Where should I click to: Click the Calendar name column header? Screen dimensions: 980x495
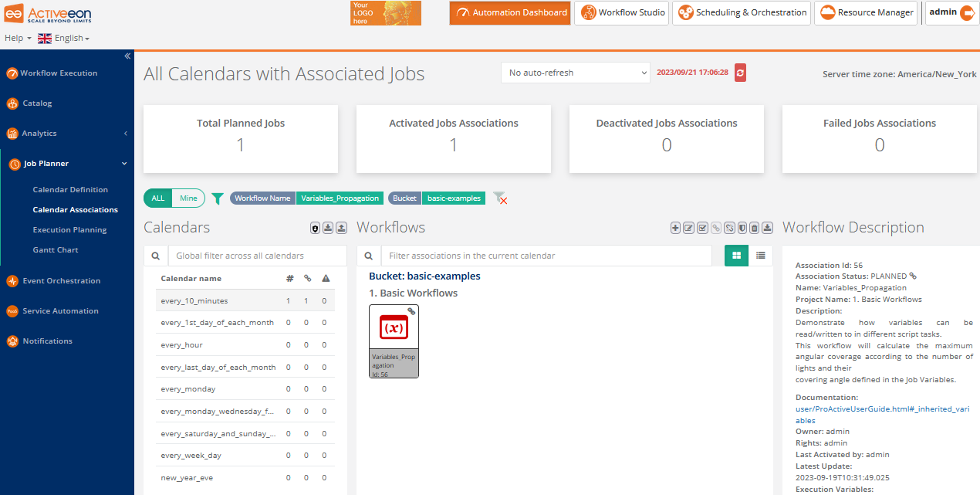pos(191,279)
